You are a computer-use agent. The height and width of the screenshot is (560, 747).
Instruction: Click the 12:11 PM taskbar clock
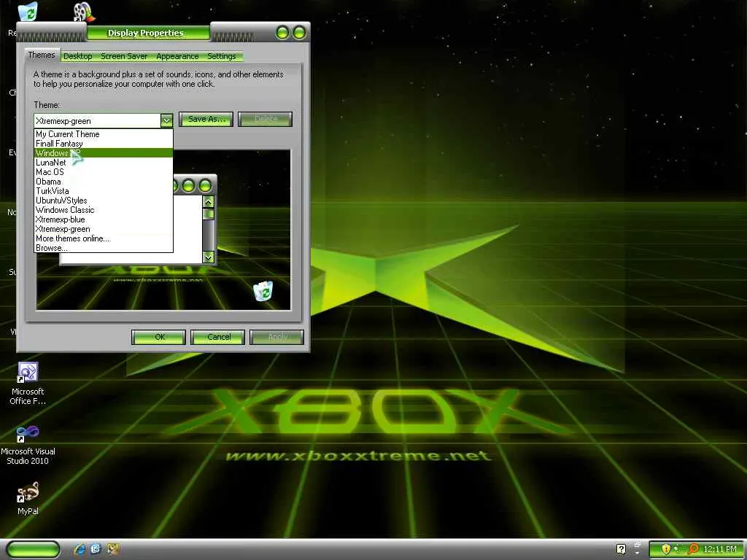coord(720,549)
